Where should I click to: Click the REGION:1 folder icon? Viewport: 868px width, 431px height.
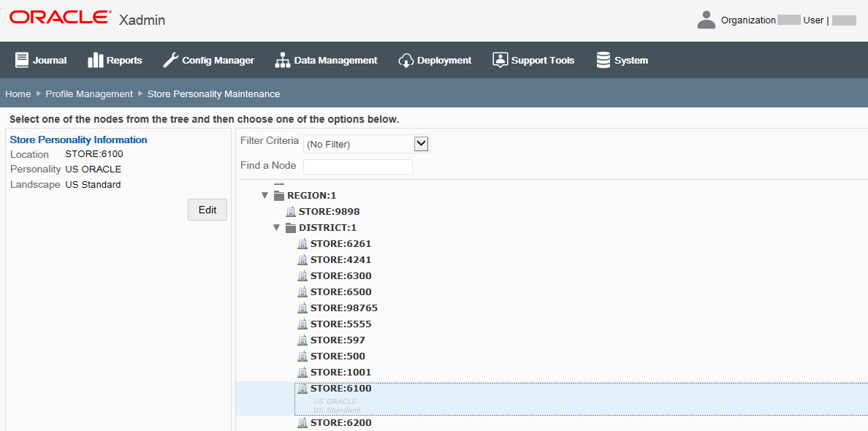(x=279, y=195)
